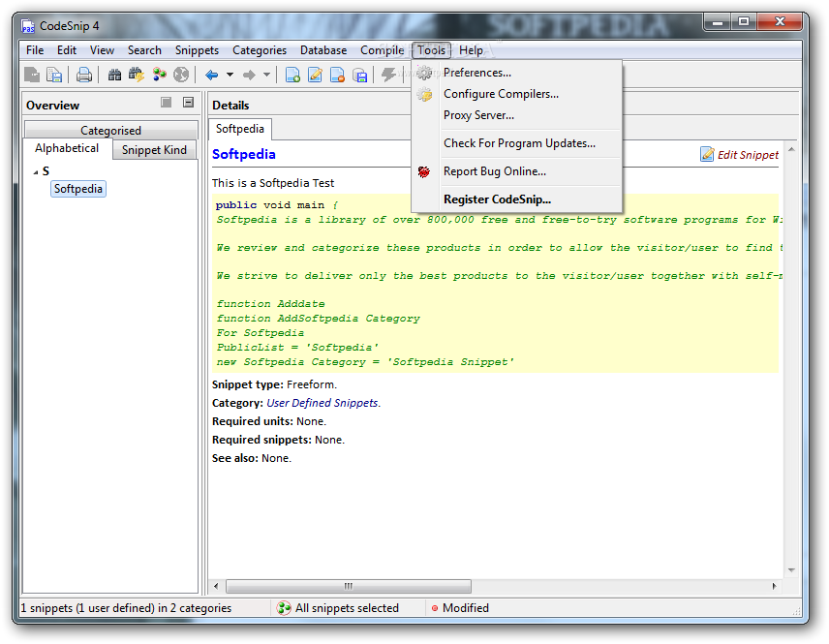Click the vertical scrollbar down arrow
This screenshot has height=644, width=829.
(x=791, y=570)
